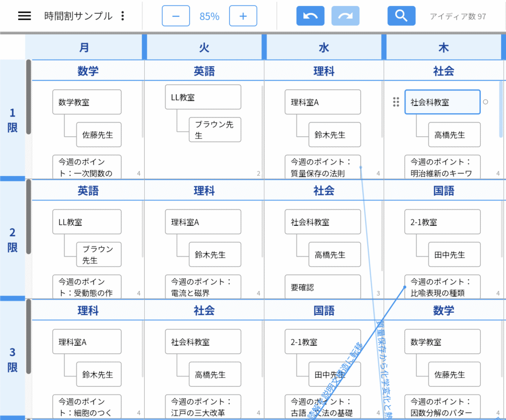Click the 社会 title in Thursday 1限
Viewport: 506px width, 420px height.
click(443, 71)
